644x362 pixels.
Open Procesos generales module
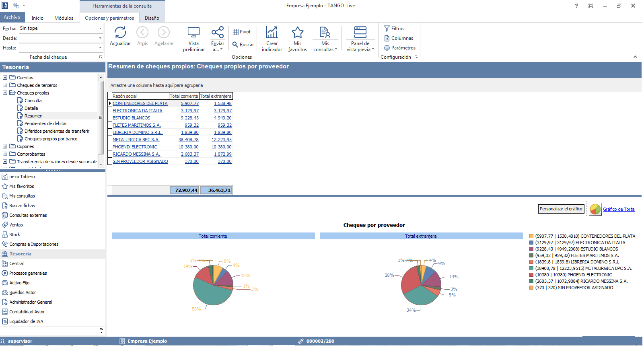point(24,273)
